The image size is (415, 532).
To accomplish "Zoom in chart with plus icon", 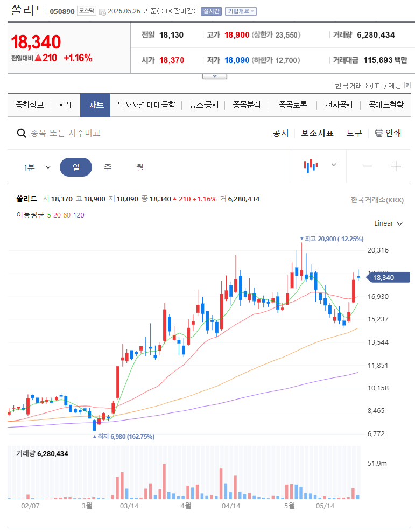I will tap(396, 166).
